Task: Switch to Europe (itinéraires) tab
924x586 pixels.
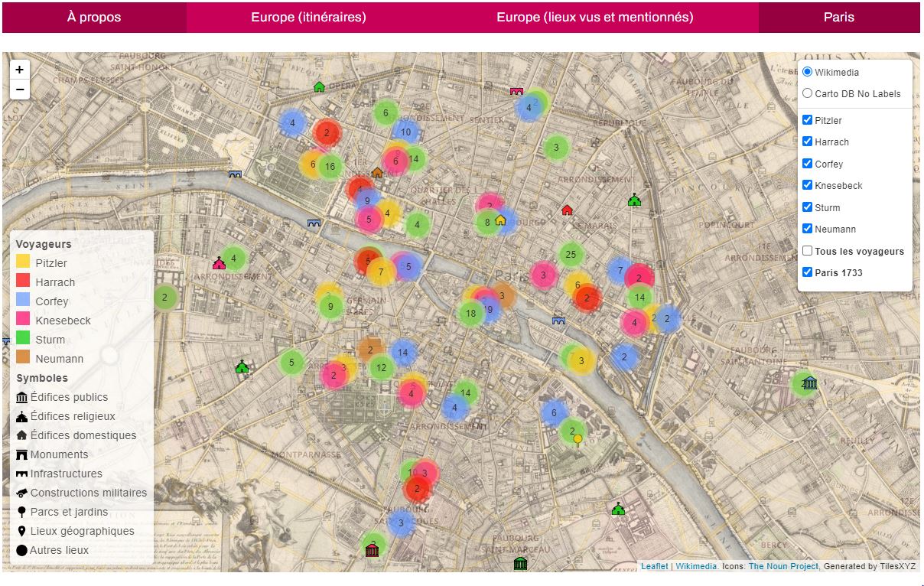Action: [308, 17]
